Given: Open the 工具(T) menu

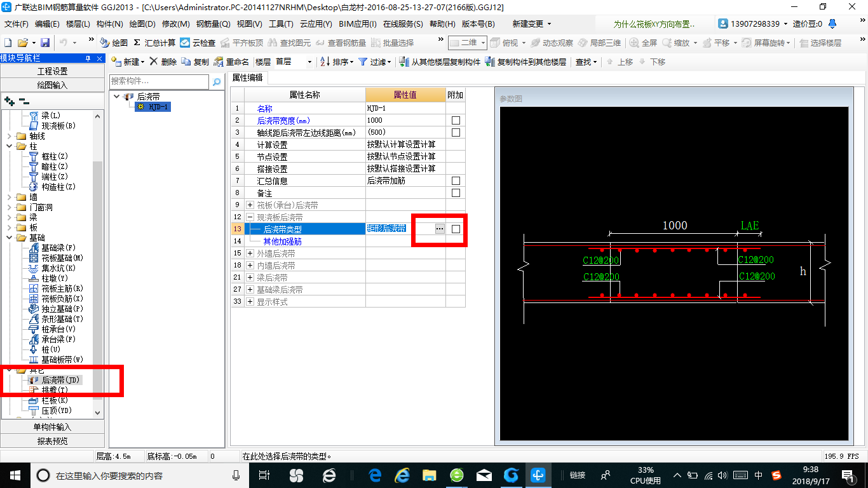Looking at the screenshot, I should 281,24.
